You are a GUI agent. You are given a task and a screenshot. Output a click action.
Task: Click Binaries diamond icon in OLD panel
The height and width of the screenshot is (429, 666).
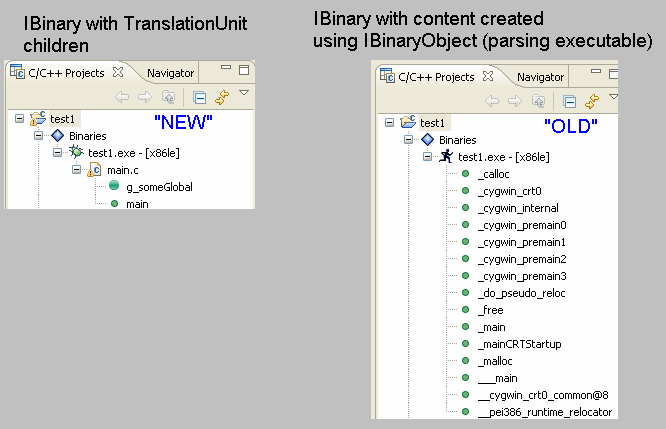(x=427, y=140)
